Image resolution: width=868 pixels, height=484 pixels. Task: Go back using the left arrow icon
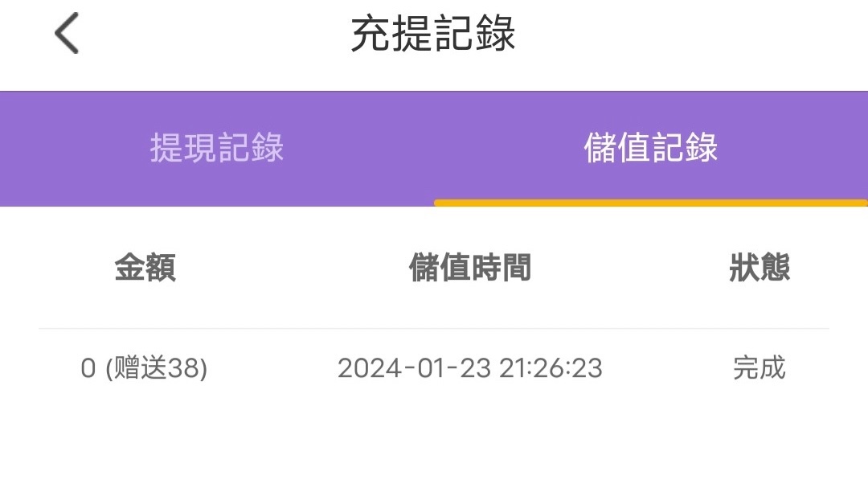coord(67,35)
